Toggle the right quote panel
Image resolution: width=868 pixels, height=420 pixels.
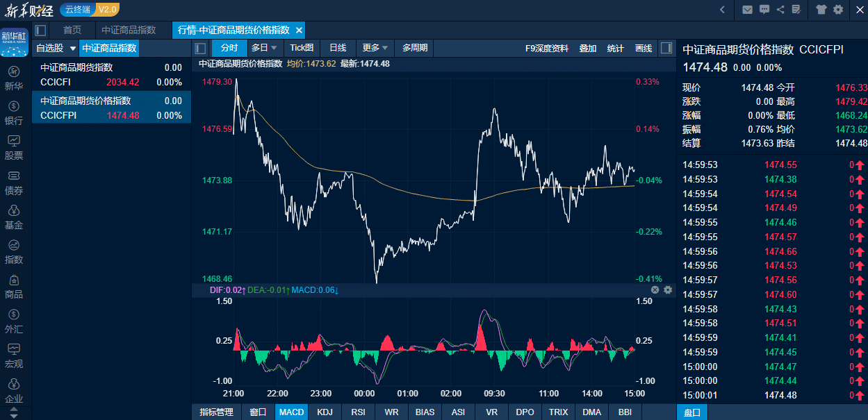[x=666, y=48]
